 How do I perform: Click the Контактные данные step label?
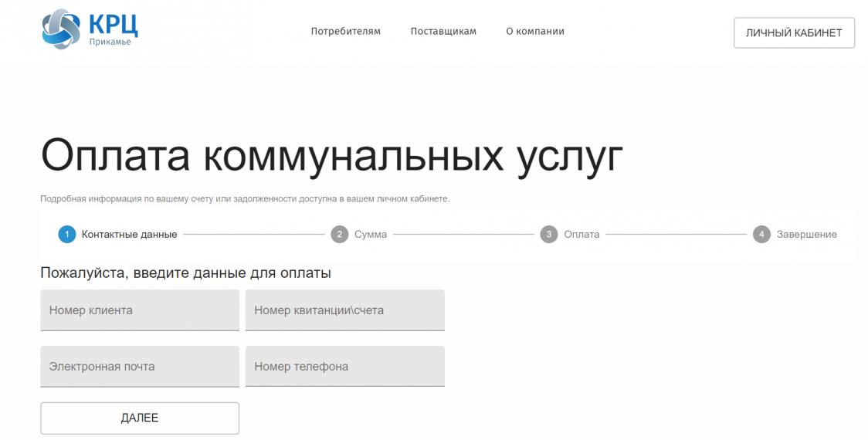(x=130, y=235)
